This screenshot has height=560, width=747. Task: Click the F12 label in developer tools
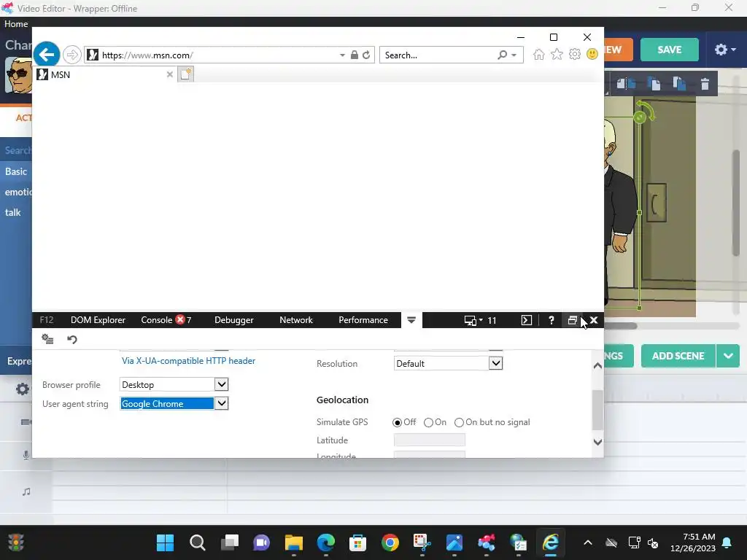pyautogui.click(x=47, y=320)
